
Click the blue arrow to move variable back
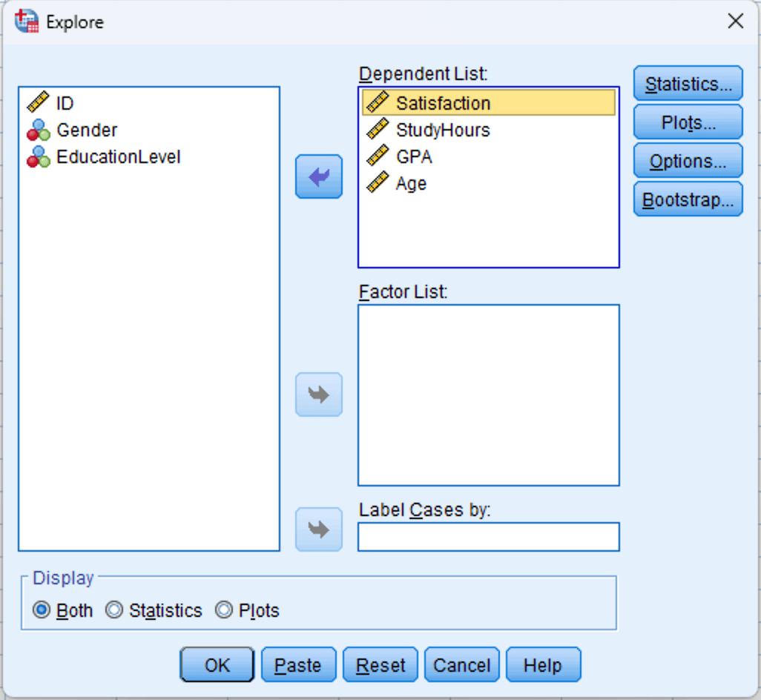(x=319, y=176)
